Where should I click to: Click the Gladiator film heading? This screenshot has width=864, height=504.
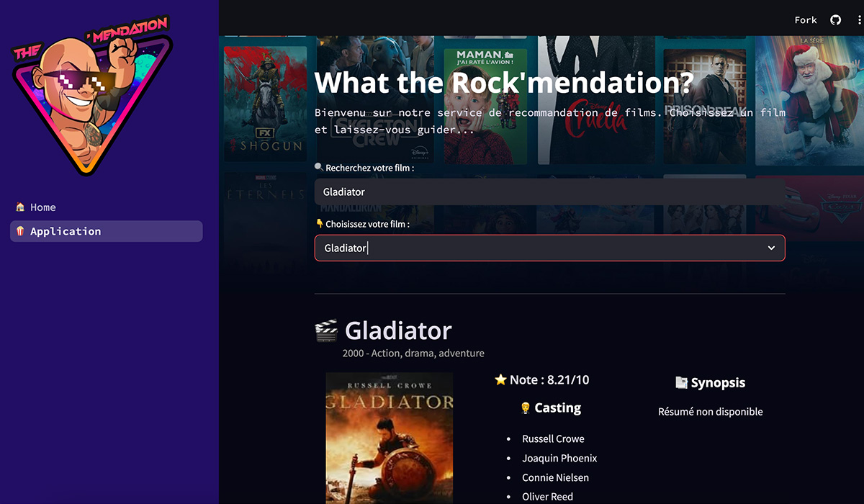pos(398,330)
